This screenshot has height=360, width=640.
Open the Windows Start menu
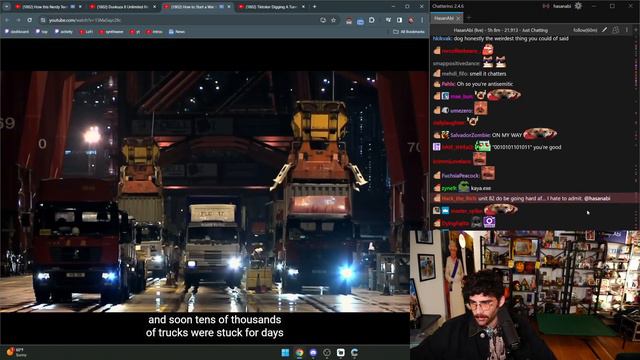(x=285, y=352)
